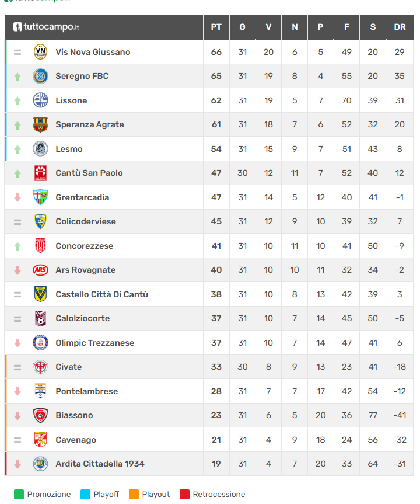Click the orange Playout legend swatch

click(x=134, y=494)
